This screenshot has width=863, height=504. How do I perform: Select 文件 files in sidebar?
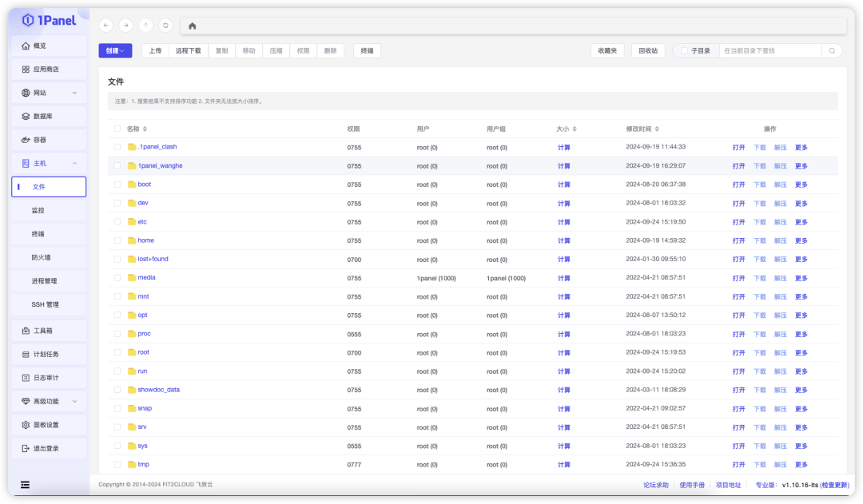[49, 187]
